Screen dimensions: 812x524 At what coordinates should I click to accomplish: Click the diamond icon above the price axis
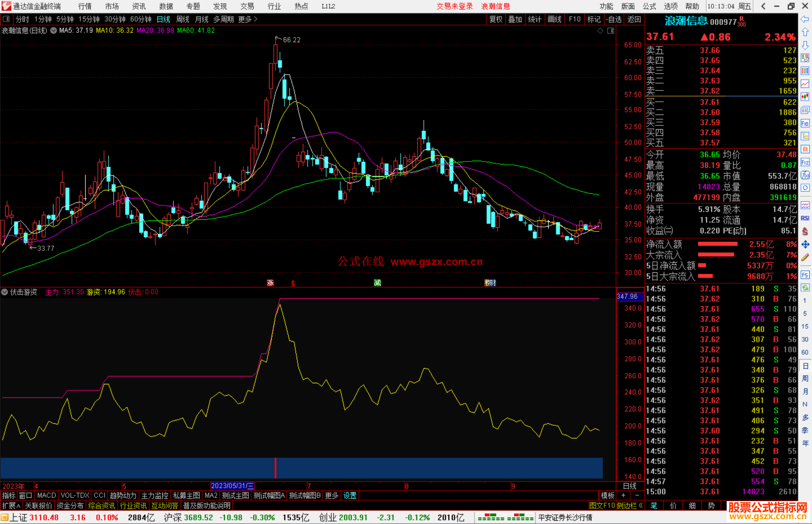coord(600,31)
